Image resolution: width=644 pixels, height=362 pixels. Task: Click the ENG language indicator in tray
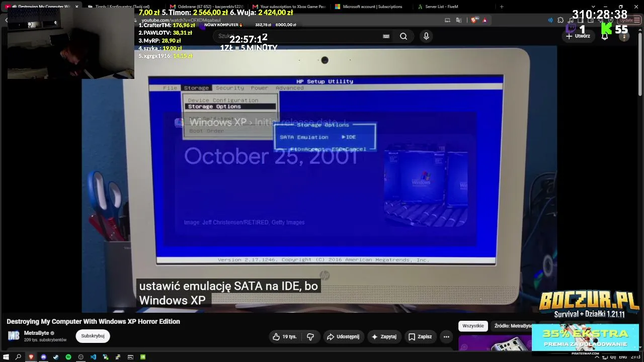[623, 357]
